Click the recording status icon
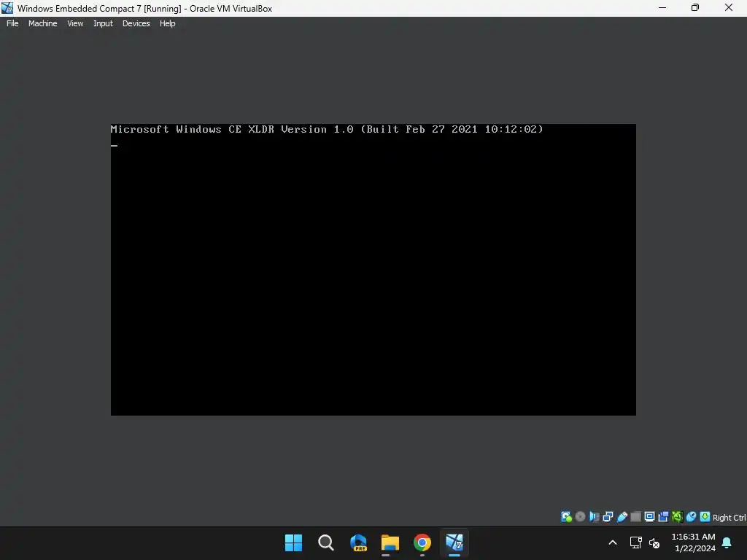The width and height of the screenshot is (747, 560). (x=663, y=517)
